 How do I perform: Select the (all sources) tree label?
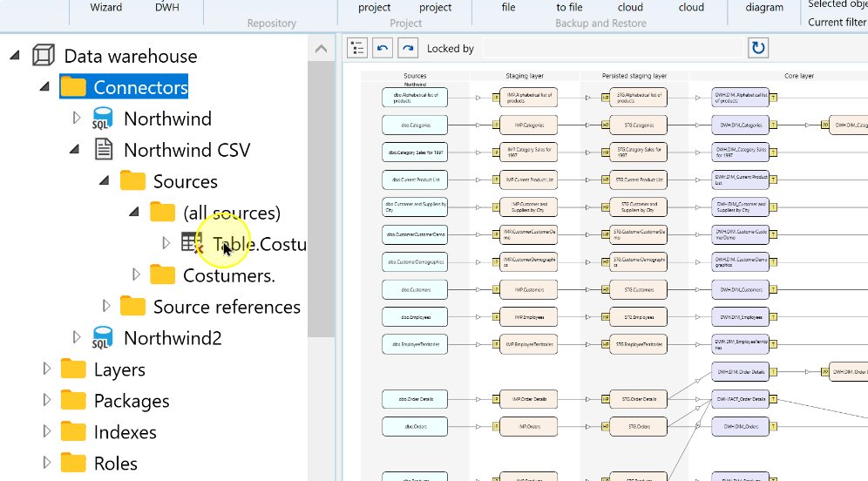click(232, 213)
